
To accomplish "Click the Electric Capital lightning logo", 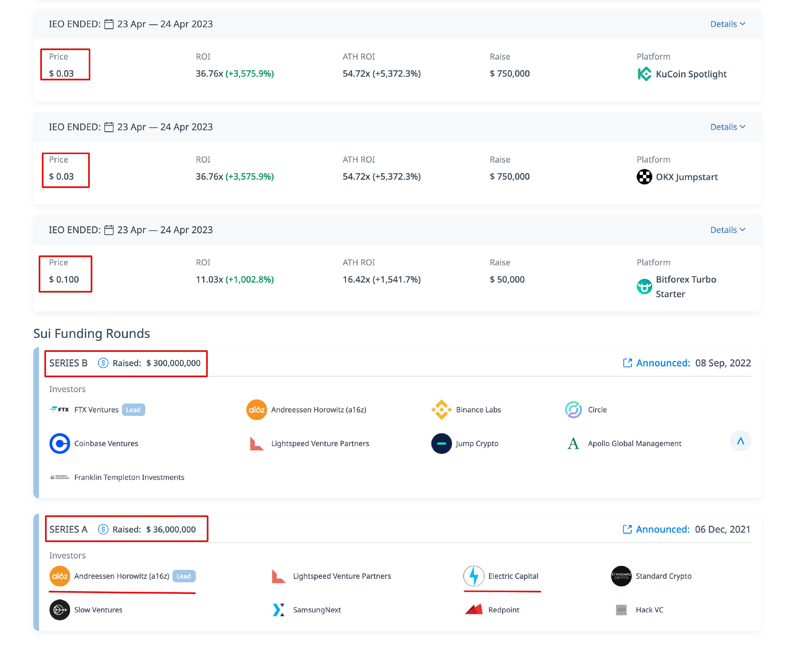I will (474, 576).
